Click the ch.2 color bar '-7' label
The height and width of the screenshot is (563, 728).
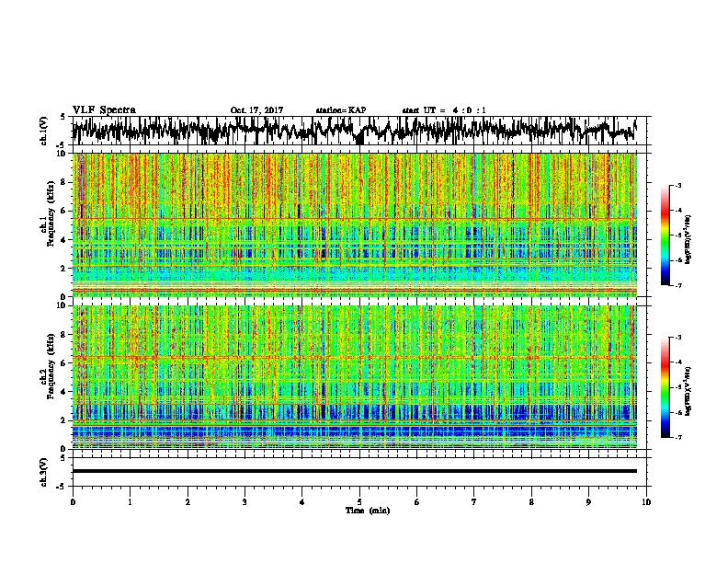(x=677, y=438)
